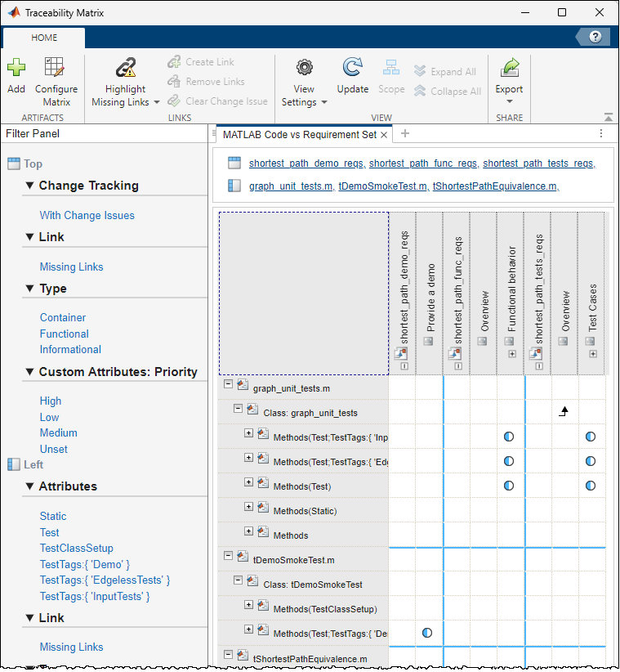Filter by TestTags:{ 'Demo' }
Screen dimensions: 620x672
[x=85, y=564]
